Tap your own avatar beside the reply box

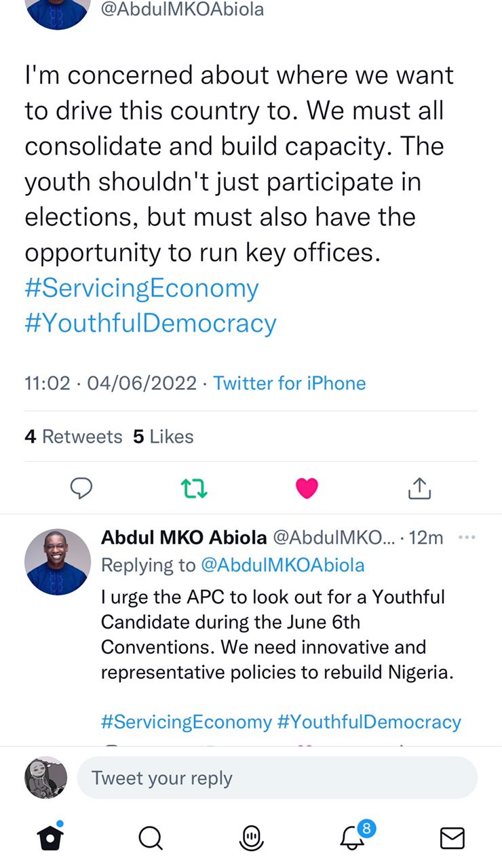46,777
